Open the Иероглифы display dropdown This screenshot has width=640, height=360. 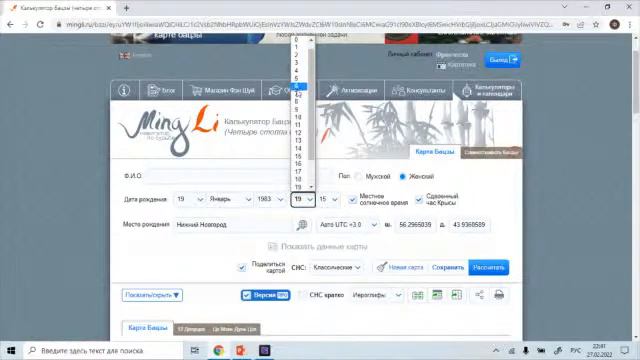coord(378,295)
